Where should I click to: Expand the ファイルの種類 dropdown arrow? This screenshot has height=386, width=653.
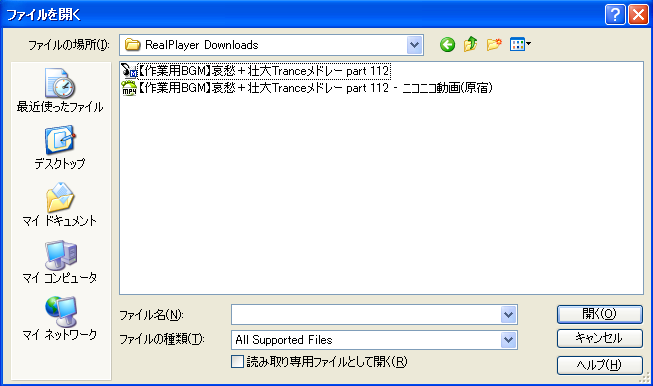(x=508, y=340)
